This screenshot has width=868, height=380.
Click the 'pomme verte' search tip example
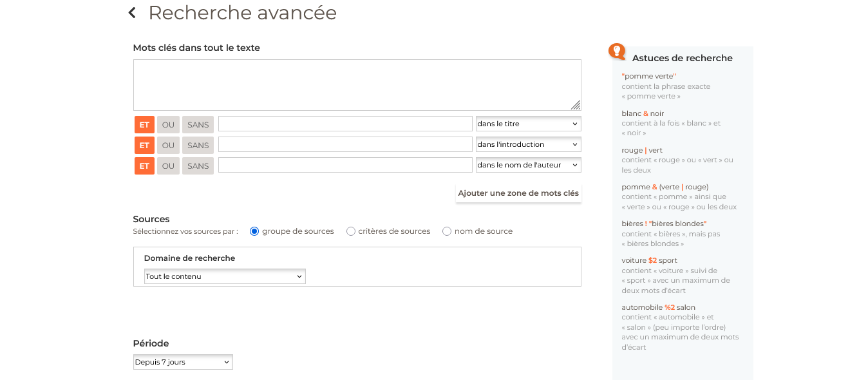[648, 76]
